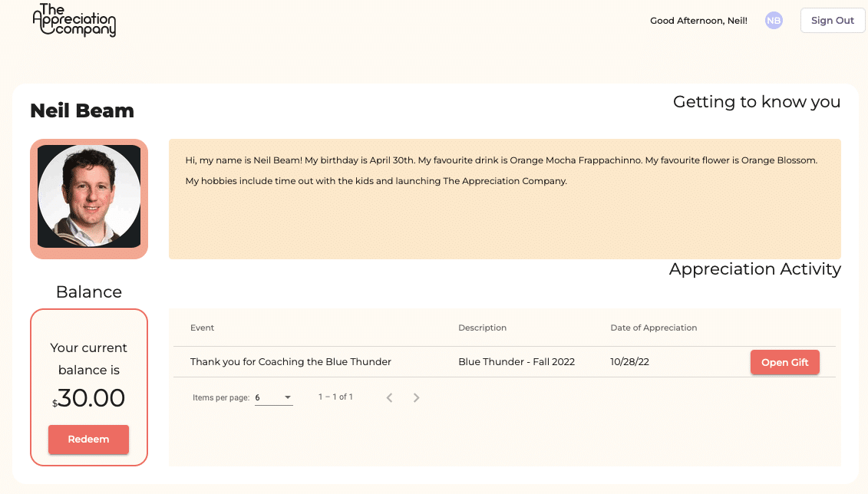
Task: Expand the Items per page dropdown
Action: pyautogui.click(x=273, y=398)
